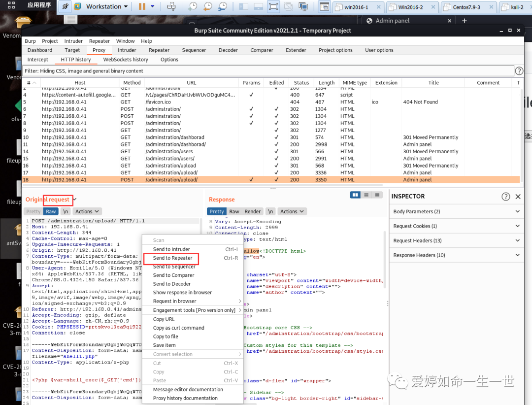Select history row 10 /adminstration/dashborad
Viewport: 532px width, 405px height.
pyautogui.click(x=271, y=137)
